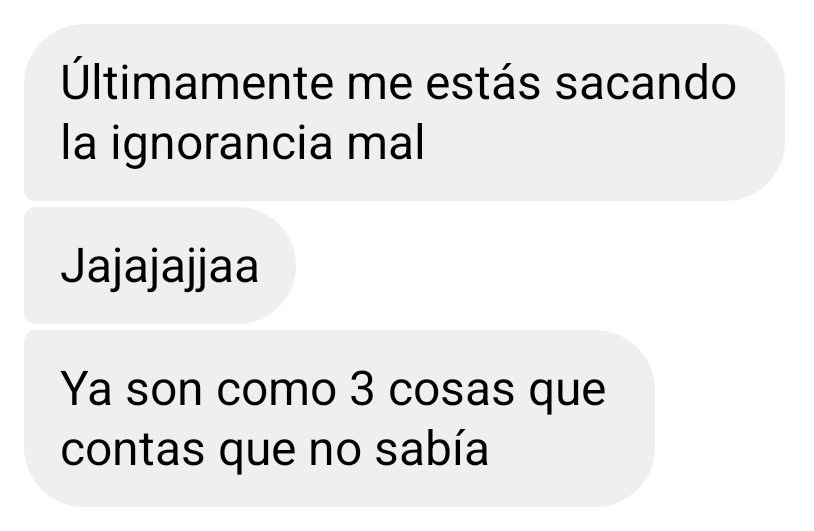Click the word 'me' in the first message

click(x=379, y=86)
